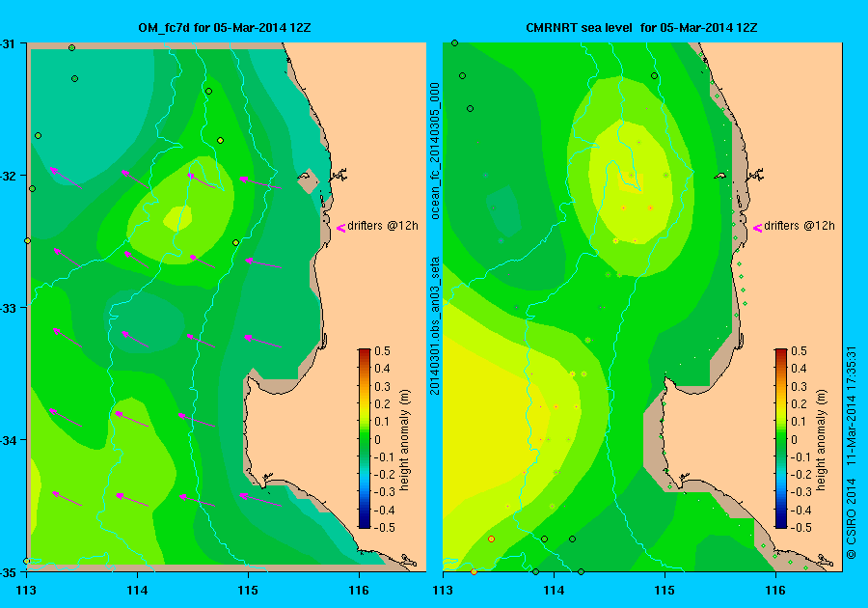Click the left map title "OM_fc7d for 05-Mar-2014 12Z"
The width and height of the screenshot is (868, 608).
point(224,28)
